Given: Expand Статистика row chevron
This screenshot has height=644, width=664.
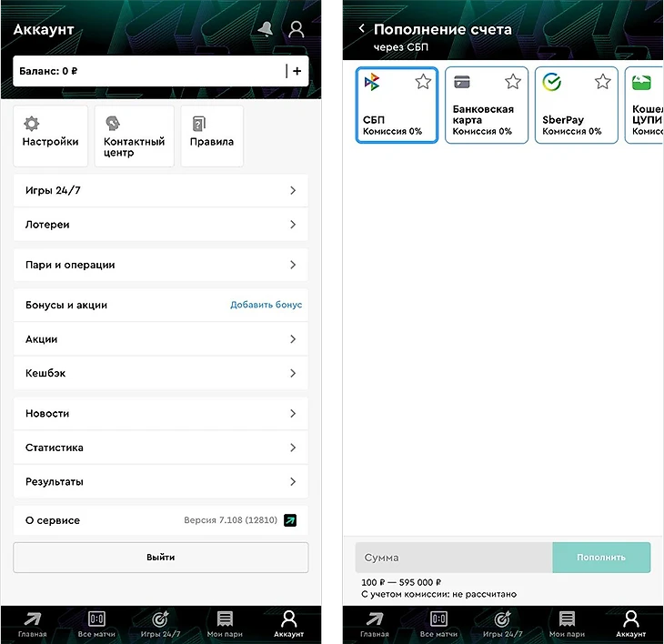Looking at the screenshot, I should click(x=293, y=448).
